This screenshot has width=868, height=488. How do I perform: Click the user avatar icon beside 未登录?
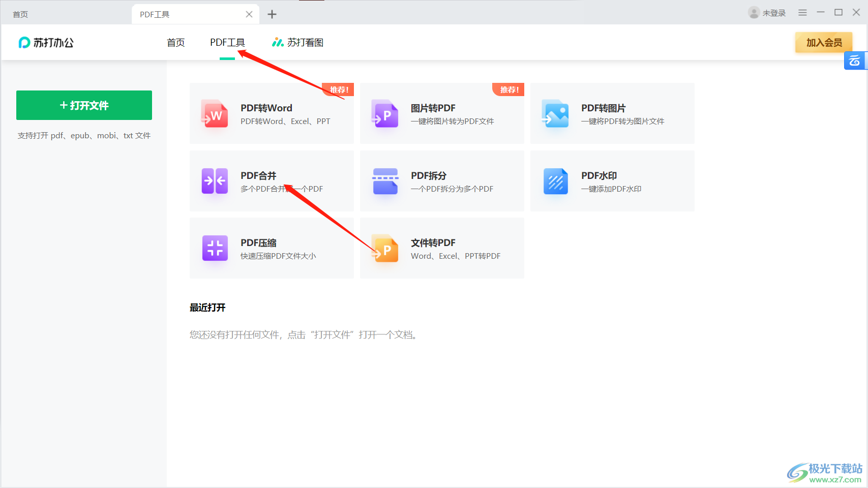point(754,13)
